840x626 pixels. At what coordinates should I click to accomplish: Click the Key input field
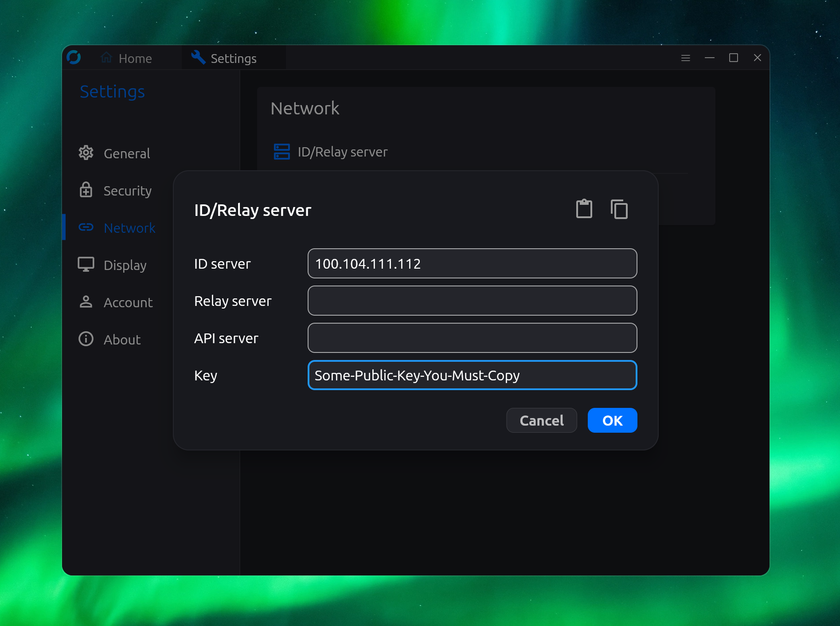coord(472,375)
